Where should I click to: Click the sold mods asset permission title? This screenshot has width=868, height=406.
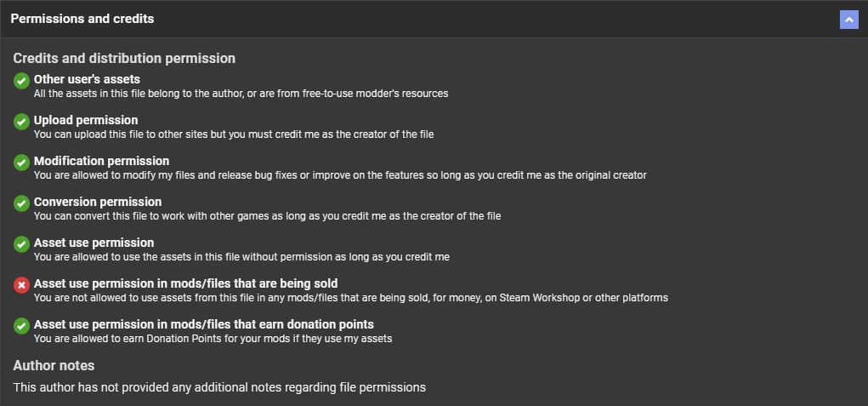click(185, 283)
